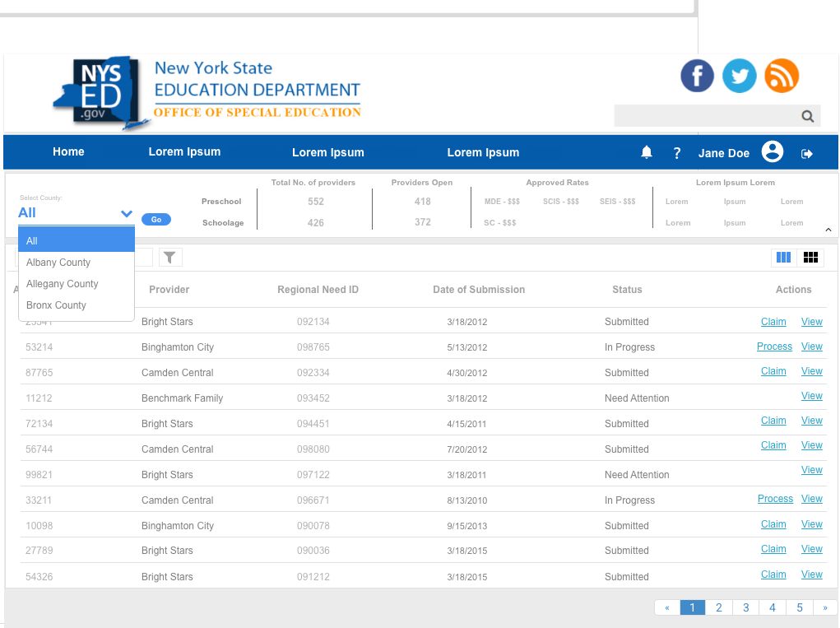Open Jane Doe profile avatar icon
The width and height of the screenshot is (840, 628).
click(x=772, y=152)
